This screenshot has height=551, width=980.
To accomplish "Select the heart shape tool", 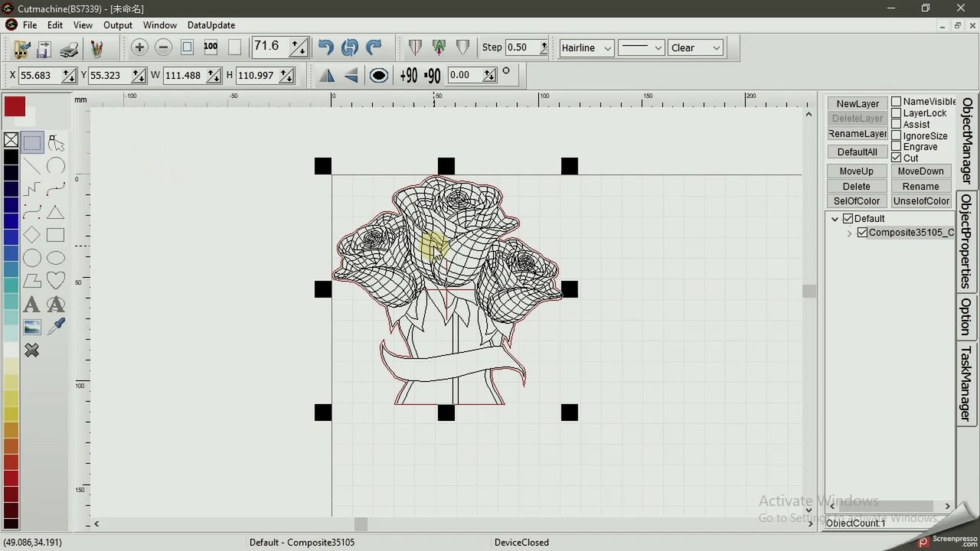I will (x=55, y=281).
